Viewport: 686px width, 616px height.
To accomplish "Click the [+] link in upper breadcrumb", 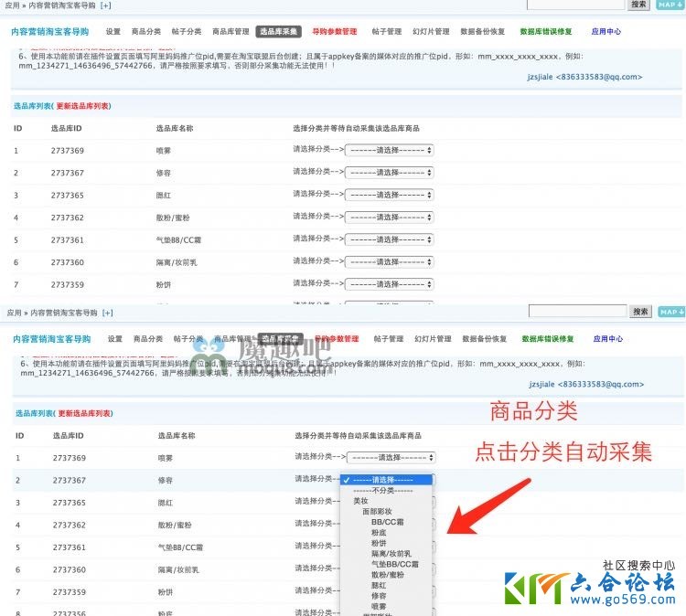I will pyautogui.click(x=106, y=5).
